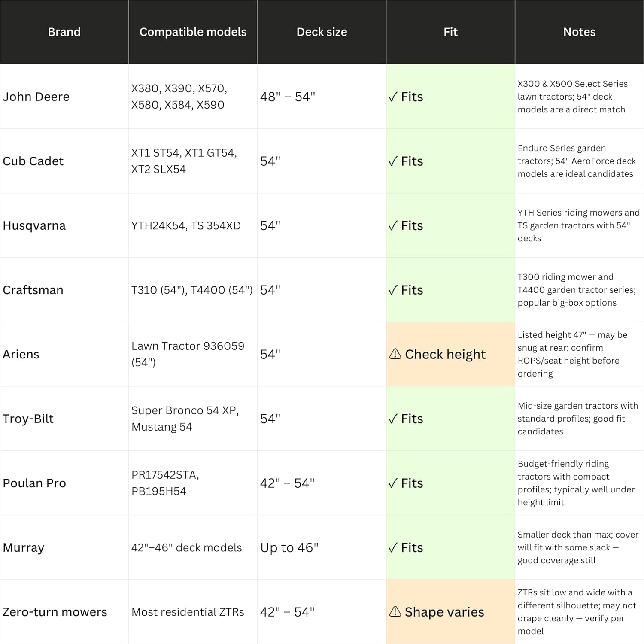This screenshot has height=644, width=644.
Task: Click the Deck size column header
Action: pyautogui.click(x=322, y=32)
